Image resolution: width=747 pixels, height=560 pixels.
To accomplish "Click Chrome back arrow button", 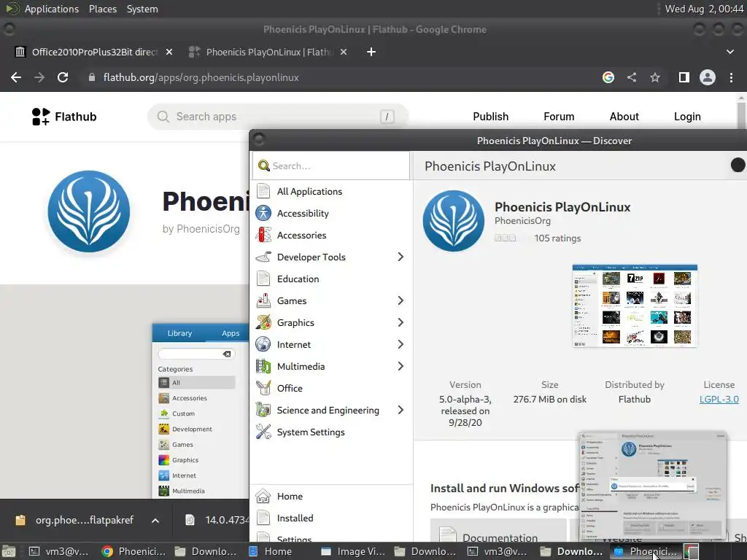I will [x=16, y=77].
